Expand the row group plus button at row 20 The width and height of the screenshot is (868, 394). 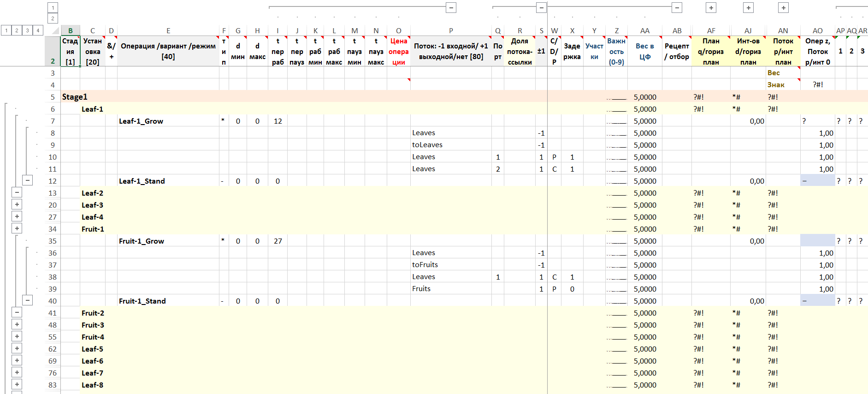(17, 204)
